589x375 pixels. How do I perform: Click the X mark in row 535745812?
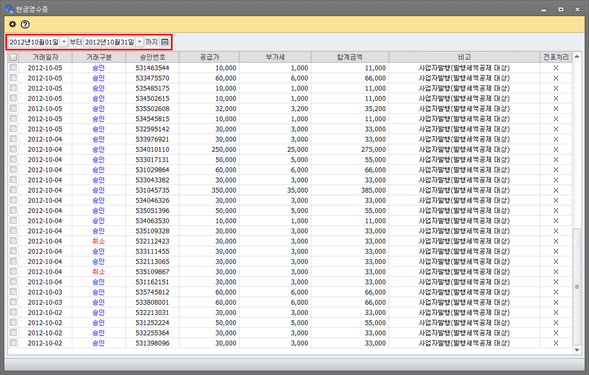tap(556, 292)
